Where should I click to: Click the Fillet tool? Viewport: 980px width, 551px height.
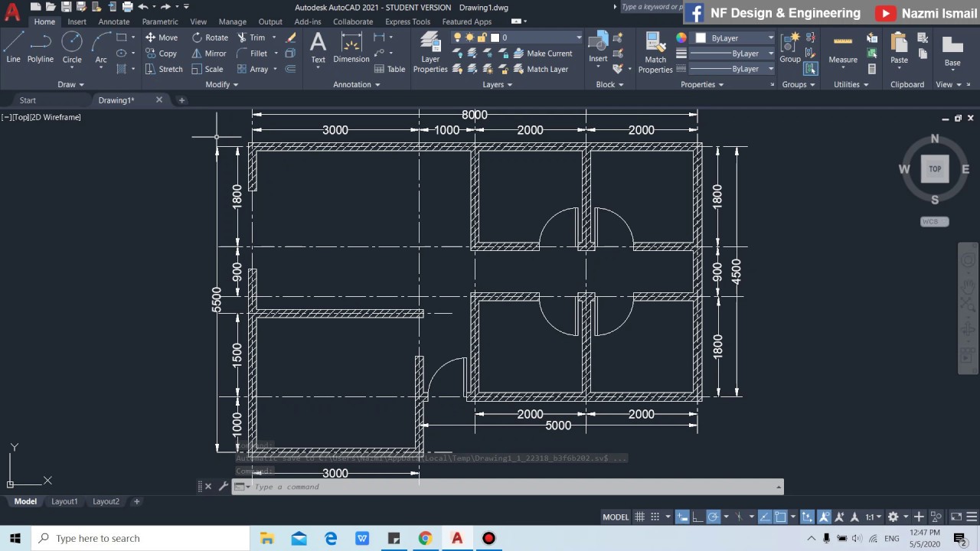[252, 54]
